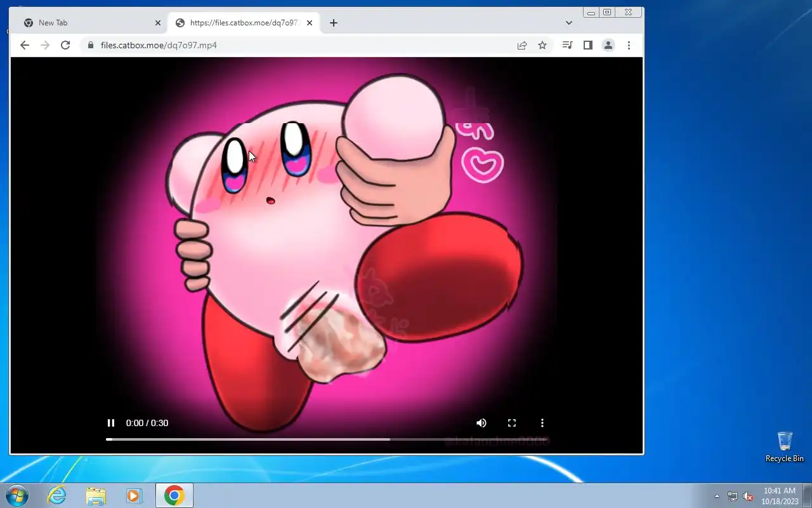Open a new tab with the plus button

pos(334,23)
